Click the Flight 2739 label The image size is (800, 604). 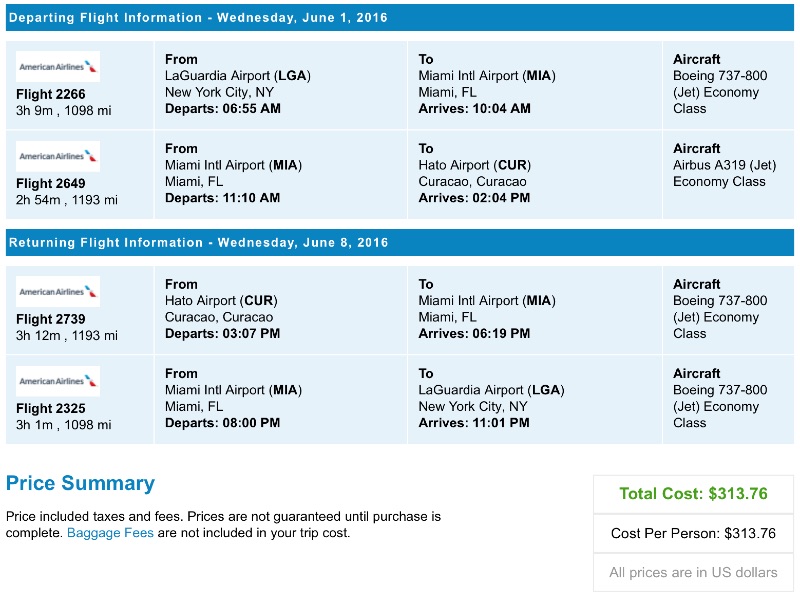click(50, 318)
